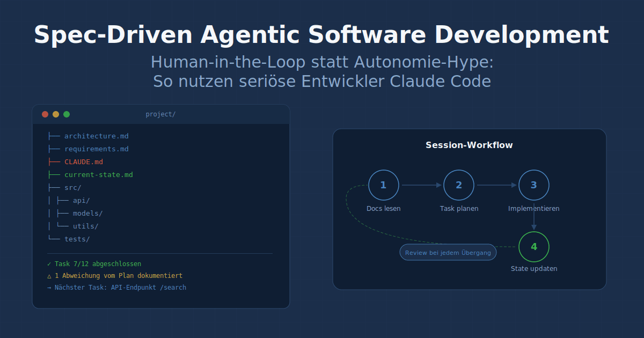Click subtitle line 'So nutzen seriöse Entwickler Claude Code'
This screenshot has height=338, width=644.
322,82
